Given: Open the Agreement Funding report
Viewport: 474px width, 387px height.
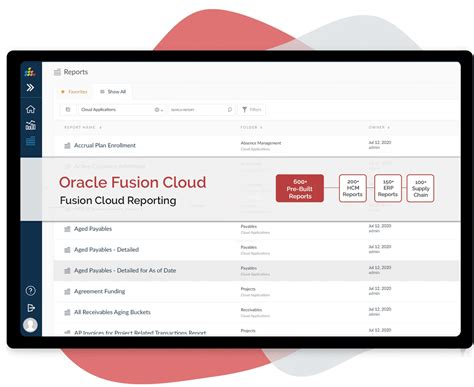Looking at the screenshot, I should click(x=99, y=291).
